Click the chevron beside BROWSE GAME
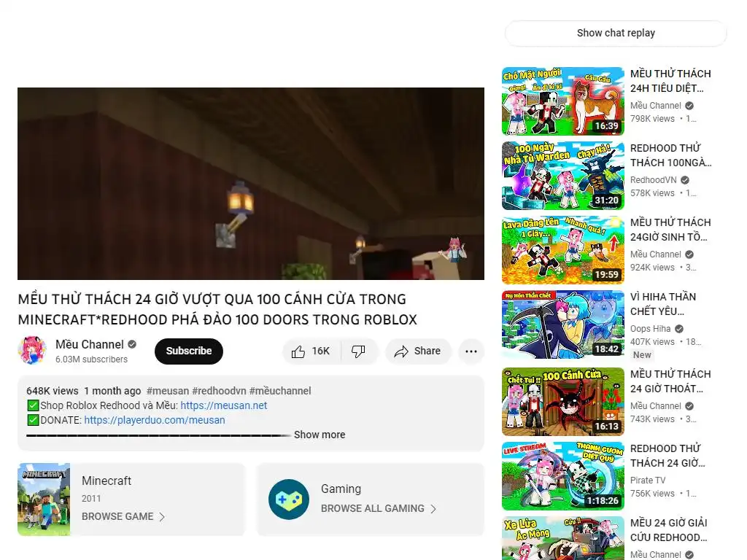The height and width of the screenshot is (560, 747). point(162,517)
